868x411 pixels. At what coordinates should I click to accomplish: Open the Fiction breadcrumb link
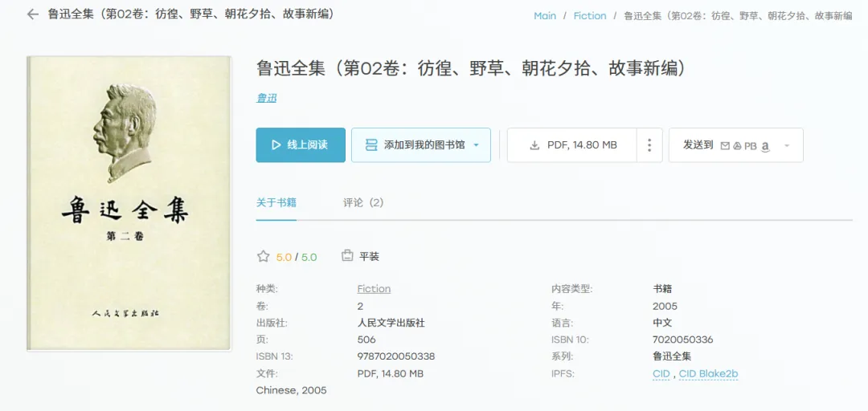click(x=590, y=16)
